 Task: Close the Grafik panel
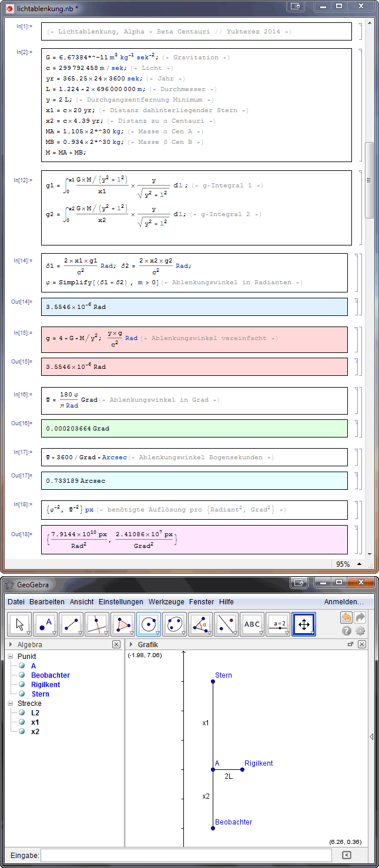click(362, 644)
